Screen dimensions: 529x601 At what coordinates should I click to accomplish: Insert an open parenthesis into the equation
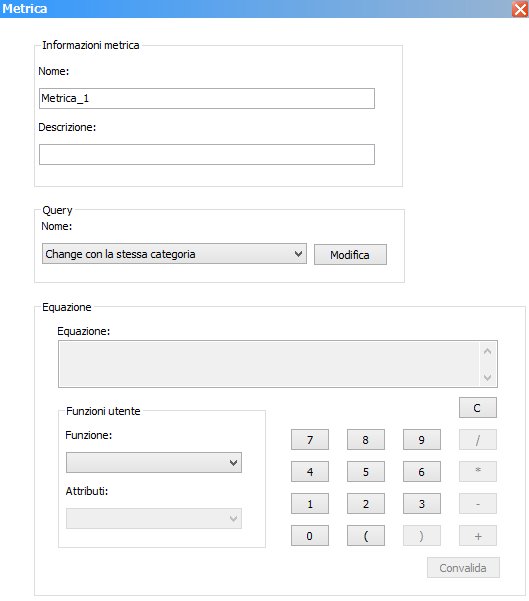[366, 535]
